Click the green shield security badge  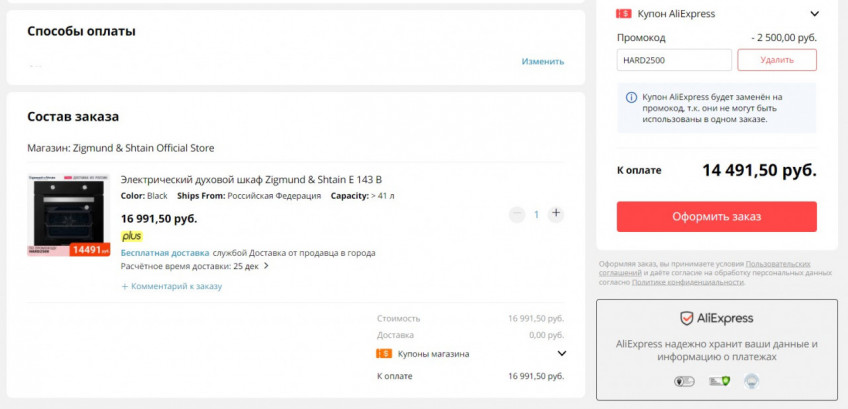pos(717,381)
